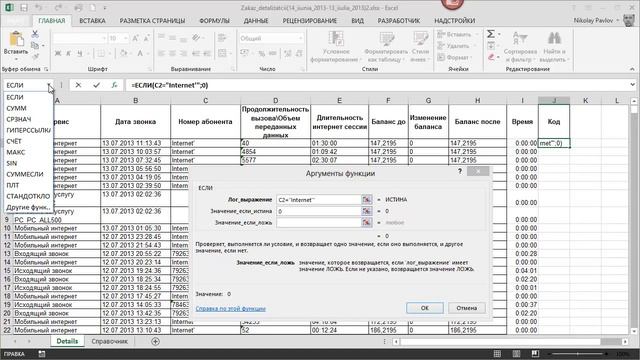Open the ГЛАВНАЯ ribbon tab
This screenshot has width=640, height=360.
[51, 20]
